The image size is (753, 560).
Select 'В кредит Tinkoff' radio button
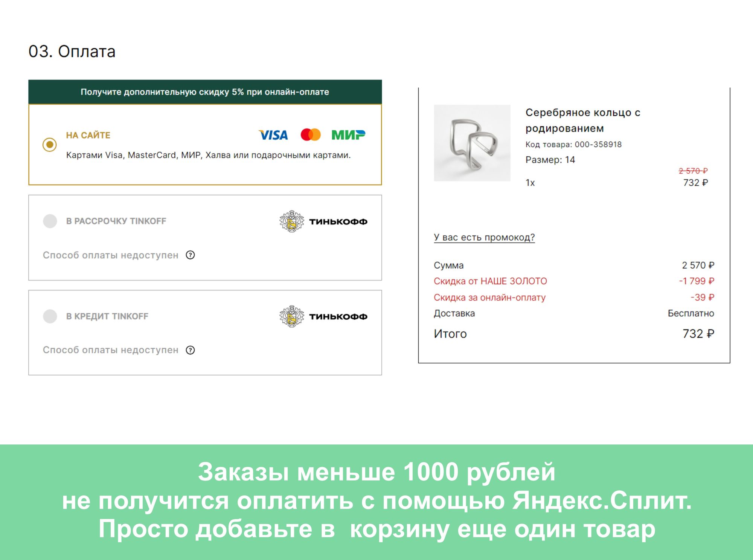[x=50, y=316]
